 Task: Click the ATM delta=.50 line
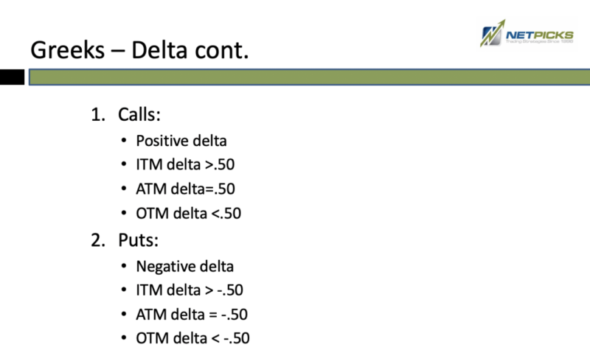tap(186, 189)
